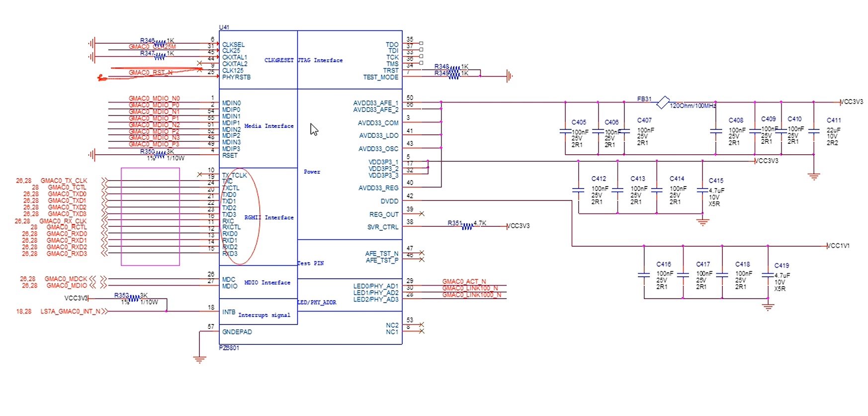The height and width of the screenshot is (416, 868).
Task: Select the GMAC0_RST_N net label
Action: point(151,73)
